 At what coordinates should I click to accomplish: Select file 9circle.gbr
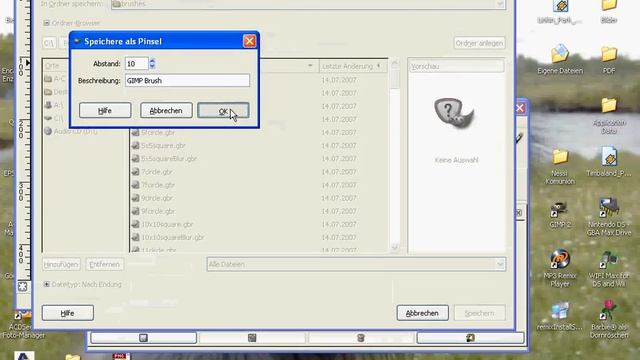click(157, 198)
